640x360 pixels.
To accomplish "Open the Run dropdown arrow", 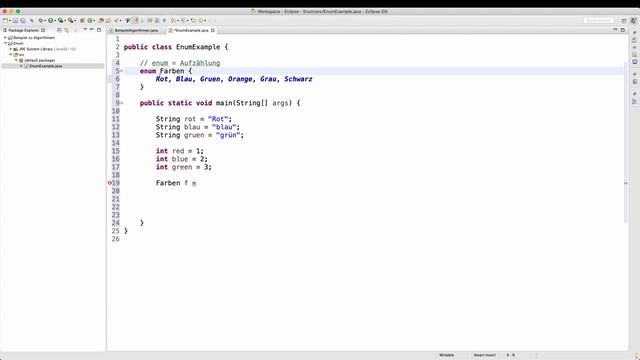I will click(55, 20).
